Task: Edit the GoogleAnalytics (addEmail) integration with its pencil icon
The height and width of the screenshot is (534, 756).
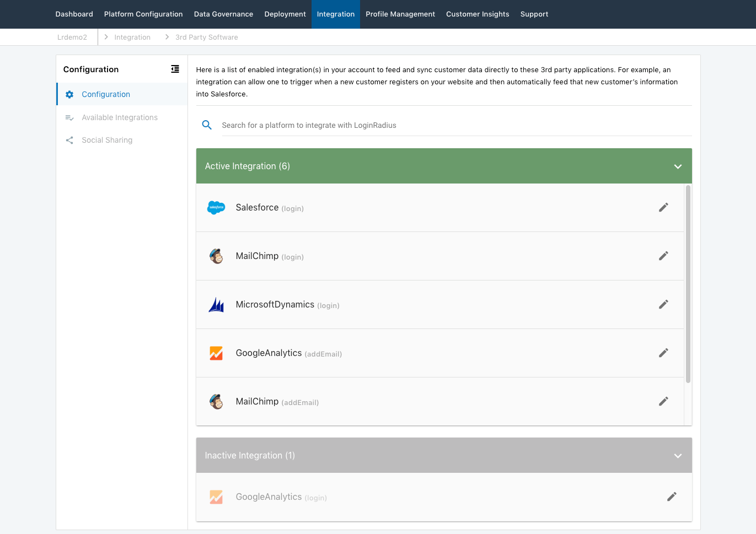Action: point(663,353)
